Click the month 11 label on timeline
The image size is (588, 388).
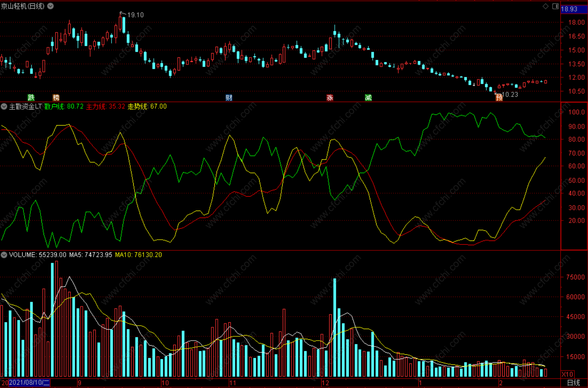pyautogui.click(x=233, y=383)
